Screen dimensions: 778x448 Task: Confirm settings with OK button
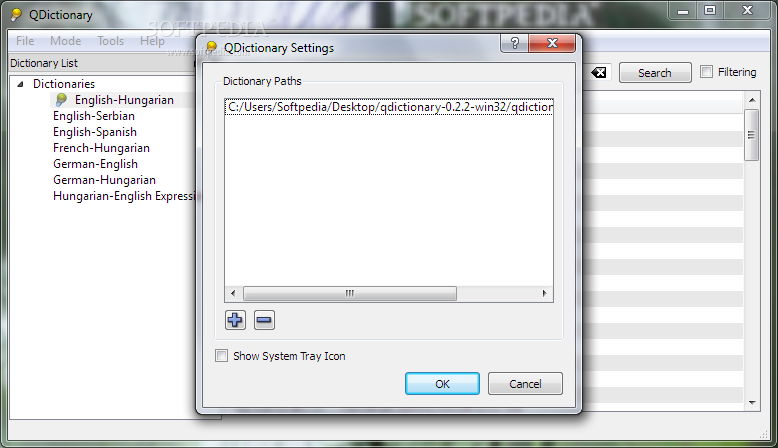(x=442, y=384)
